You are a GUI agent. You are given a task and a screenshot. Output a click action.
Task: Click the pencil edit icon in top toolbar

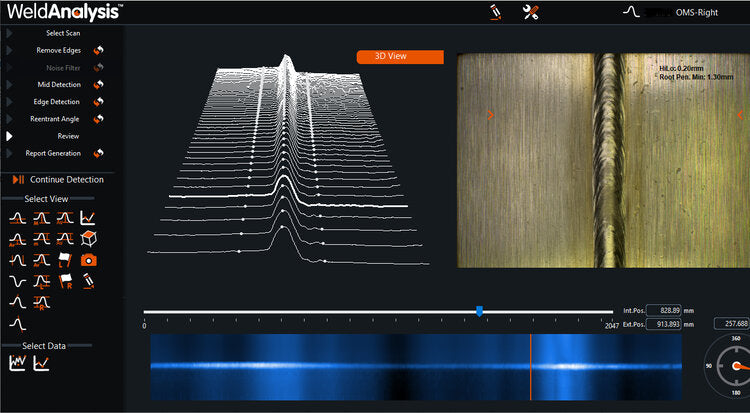tap(494, 12)
